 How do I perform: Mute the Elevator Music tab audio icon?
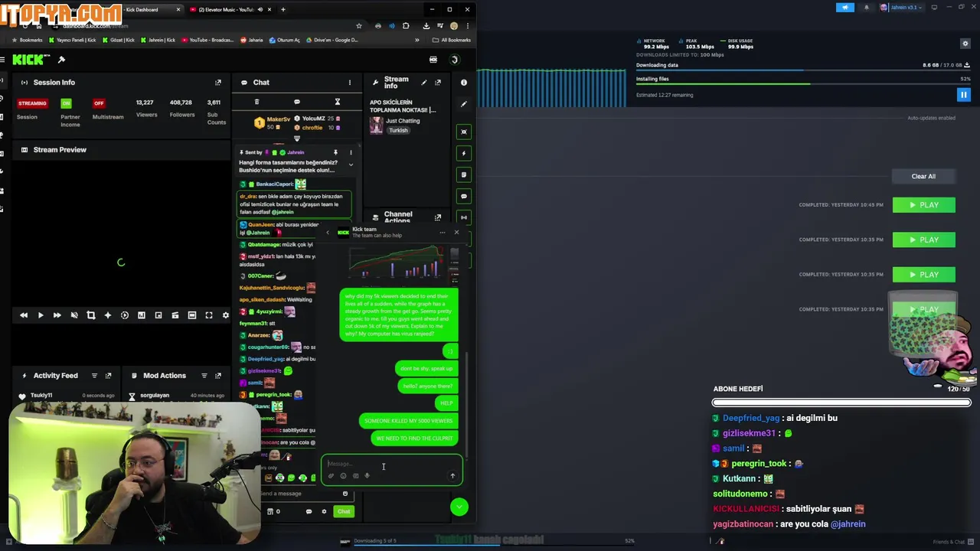(260, 10)
